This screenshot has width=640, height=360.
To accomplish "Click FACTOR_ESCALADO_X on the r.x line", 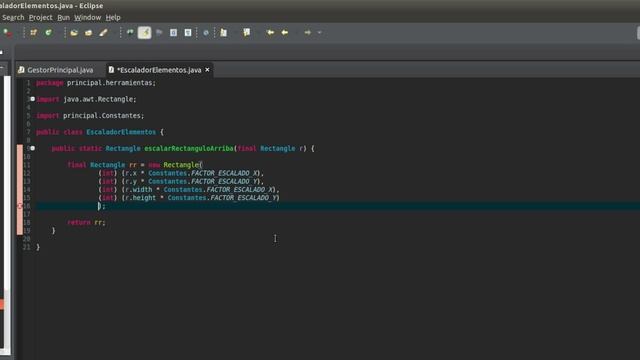I will pos(225,173).
